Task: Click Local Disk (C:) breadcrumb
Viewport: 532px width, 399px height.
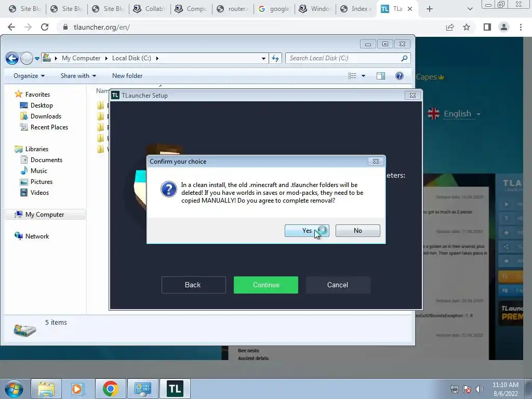Action: coord(131,58)
